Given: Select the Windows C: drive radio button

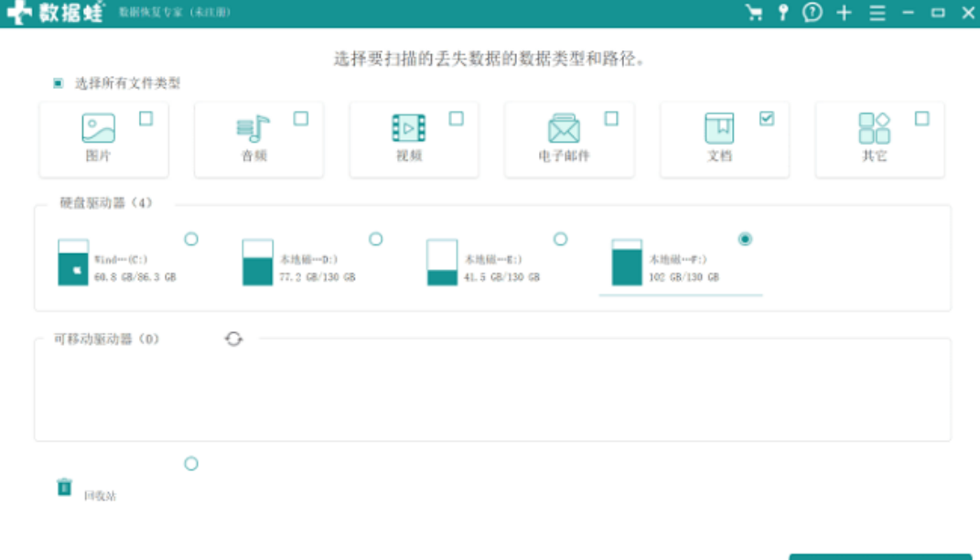Looking at the screenshot, I should (x=191, y=239).
